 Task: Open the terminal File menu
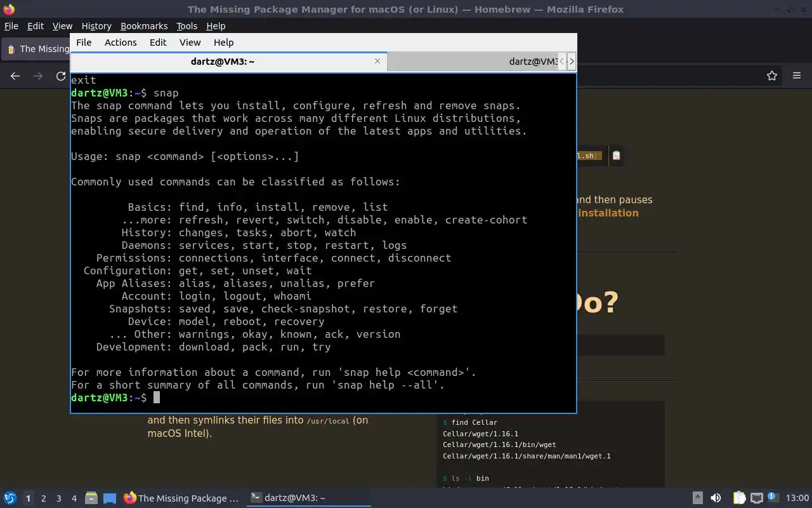pos(84,42)
